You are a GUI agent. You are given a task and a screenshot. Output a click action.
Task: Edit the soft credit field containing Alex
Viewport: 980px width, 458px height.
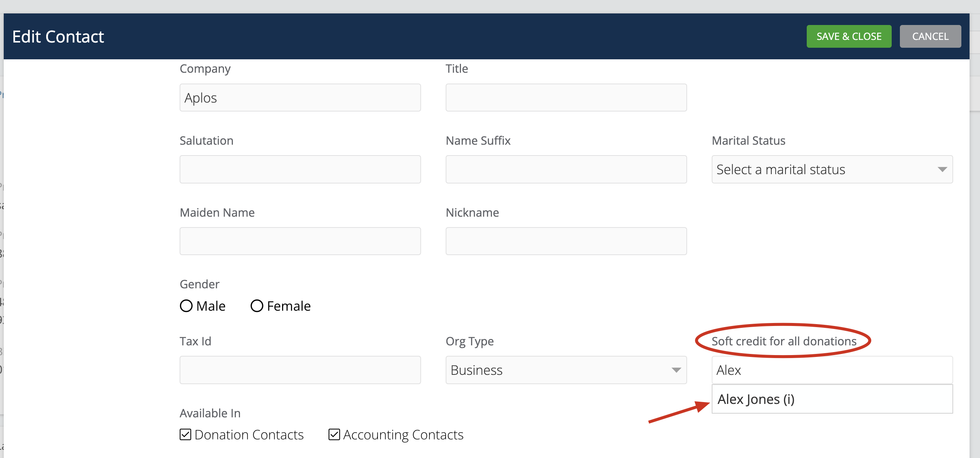832,370
